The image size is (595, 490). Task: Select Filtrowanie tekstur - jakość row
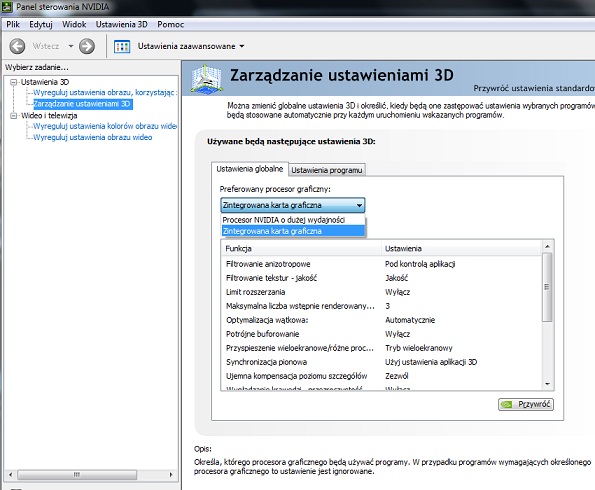click(381, 278)
